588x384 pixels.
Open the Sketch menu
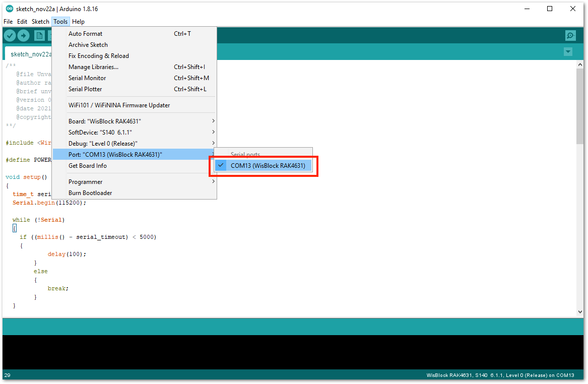click(x=40, y=22)
